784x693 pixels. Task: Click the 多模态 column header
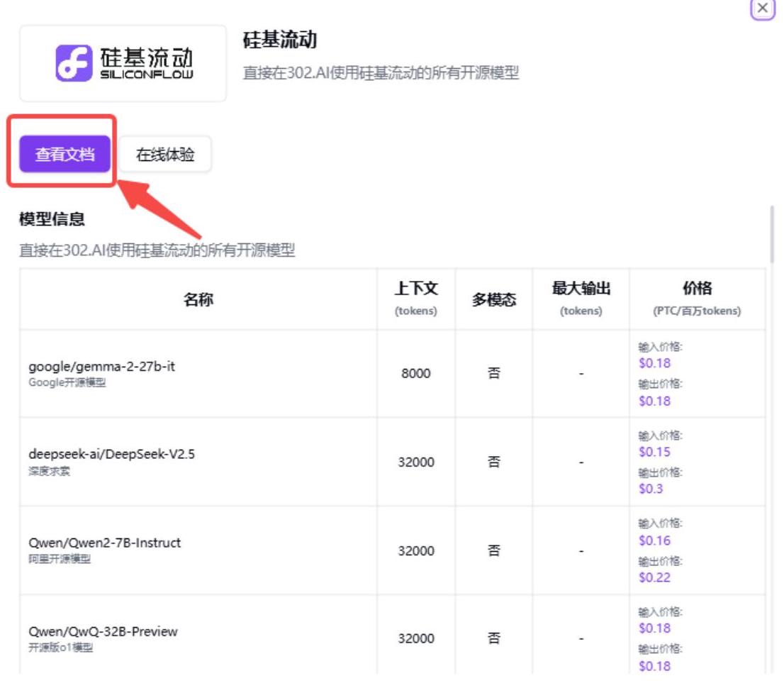[x=494, y=299]
